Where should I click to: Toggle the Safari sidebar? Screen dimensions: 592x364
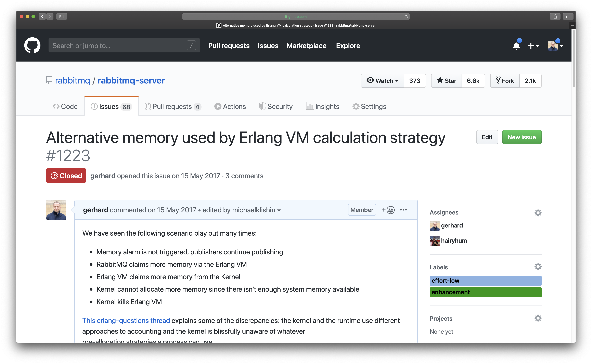[62, 16]
